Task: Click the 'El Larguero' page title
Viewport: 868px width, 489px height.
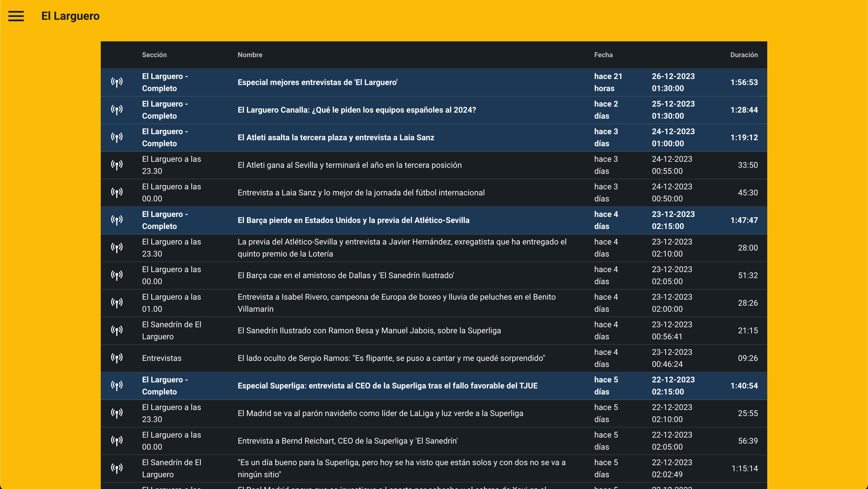Action: (70, 16)
